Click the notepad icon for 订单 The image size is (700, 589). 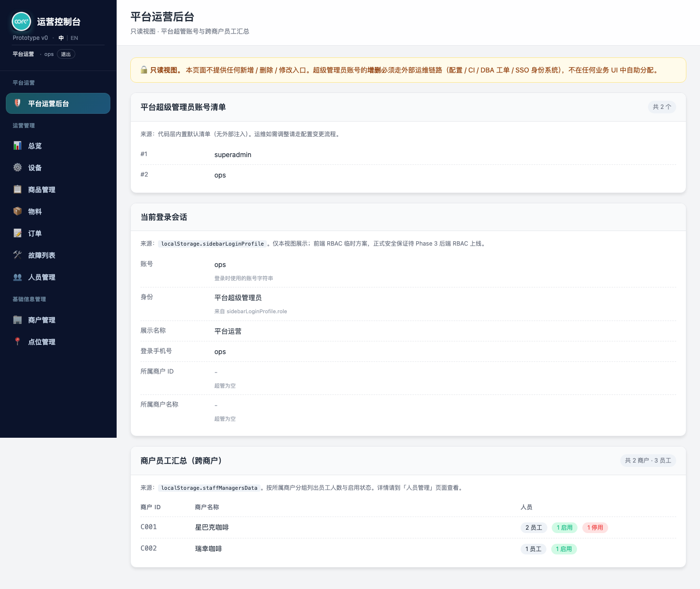[x=17, y=233]
